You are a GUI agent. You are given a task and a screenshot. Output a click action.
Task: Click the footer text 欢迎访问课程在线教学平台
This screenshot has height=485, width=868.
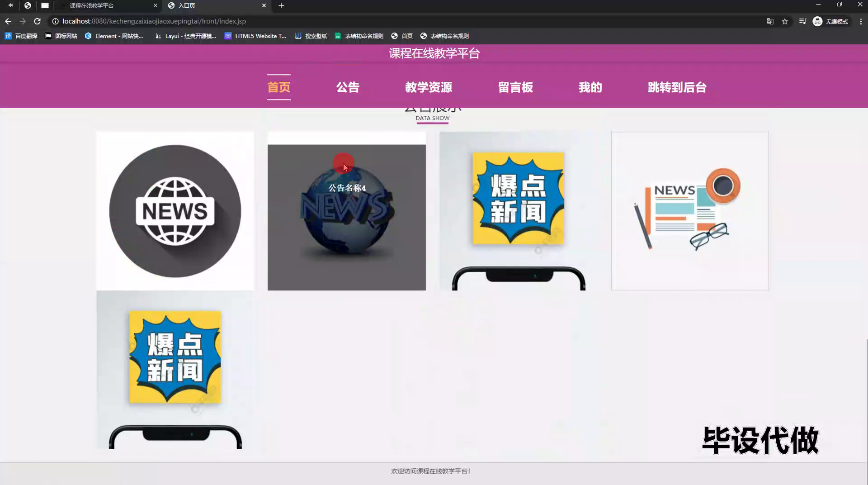click(430, 471)
